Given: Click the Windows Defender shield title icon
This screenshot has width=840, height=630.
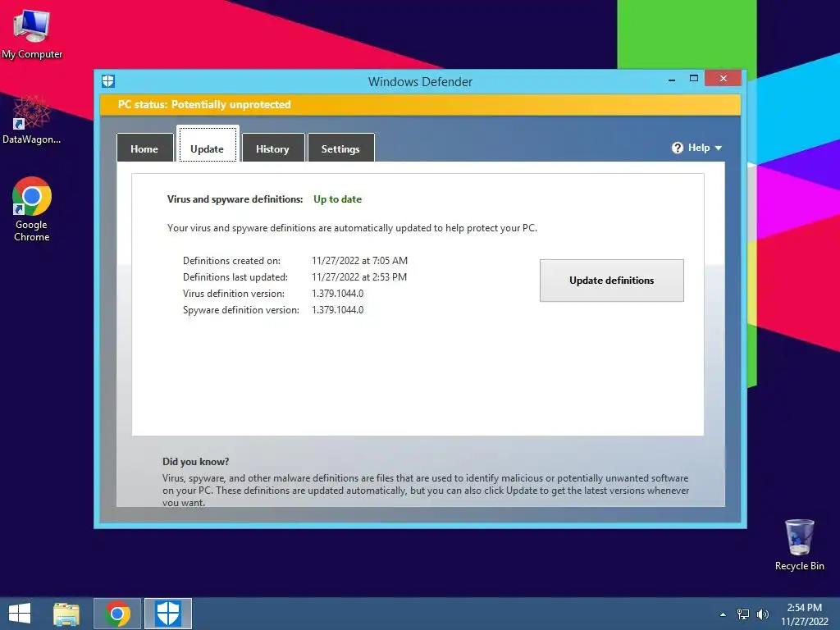Looking at the screenshot, I should pos(108,81).
